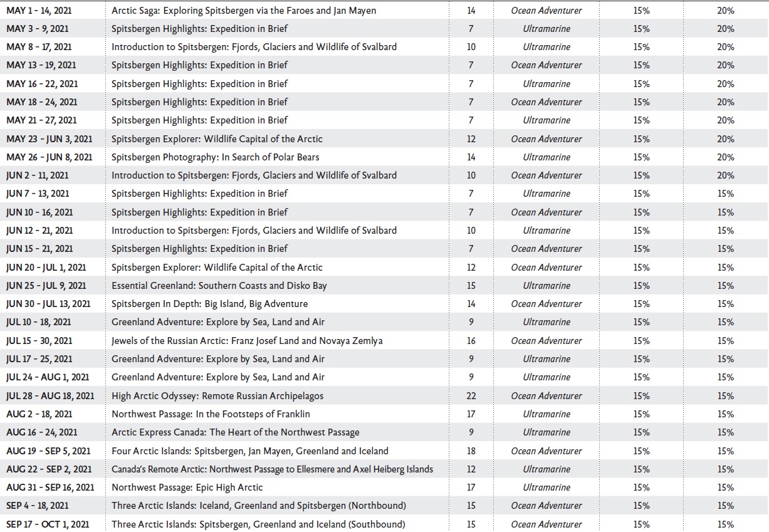Click the MAY 8 - 17, 2021 date

(x=38, y=47)
